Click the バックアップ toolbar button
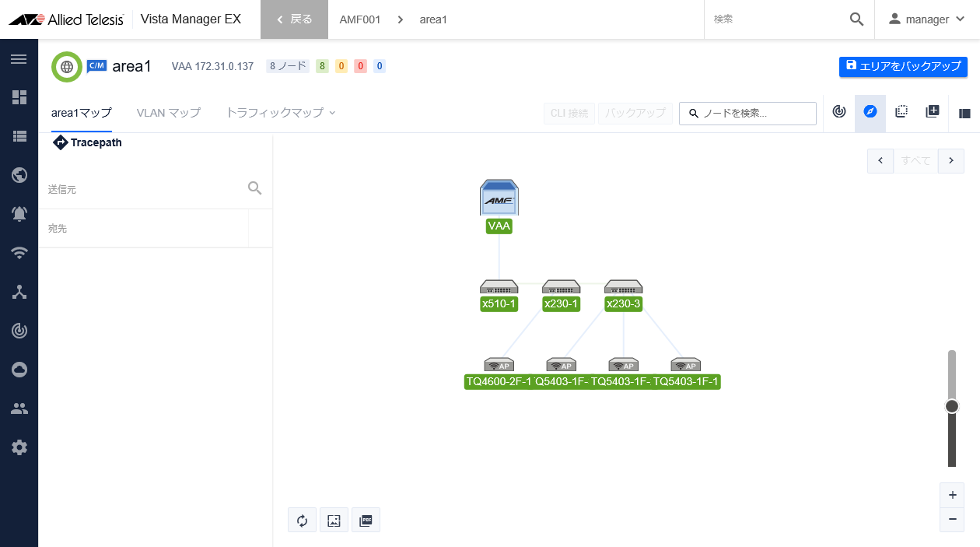The width and height of the screenshot is (980, 547). [x=635, y=113]
